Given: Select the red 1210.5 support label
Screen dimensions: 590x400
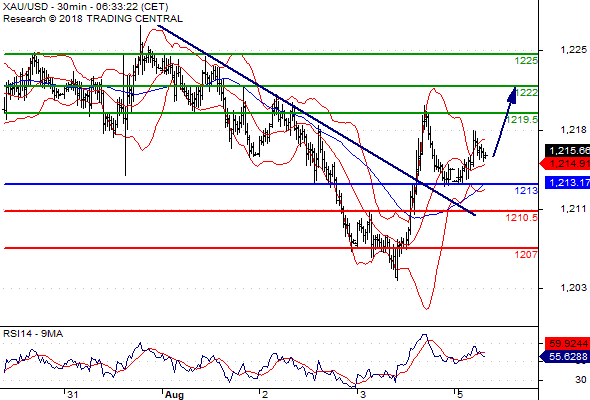Looking at the screenshot, I should point(522,217).
